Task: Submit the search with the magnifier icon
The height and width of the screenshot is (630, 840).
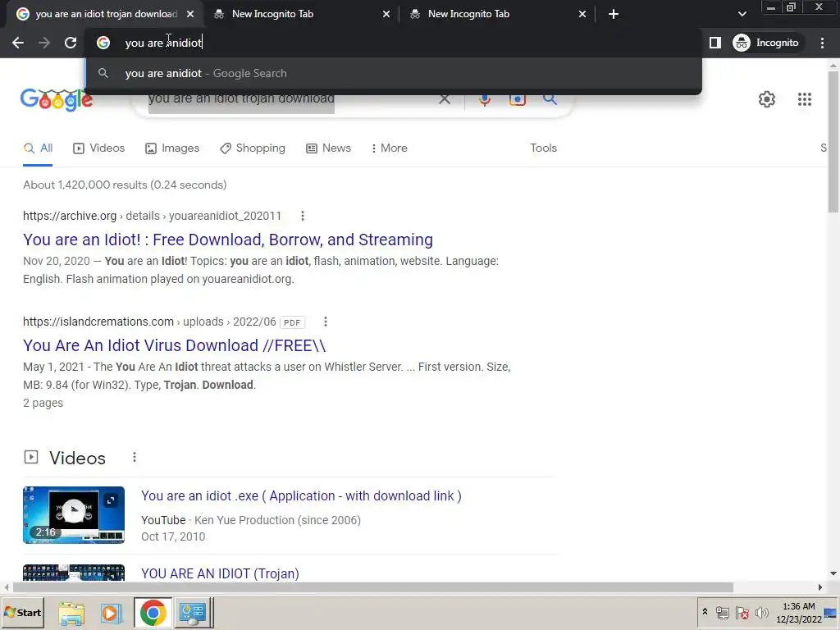Action: [550, 99]
